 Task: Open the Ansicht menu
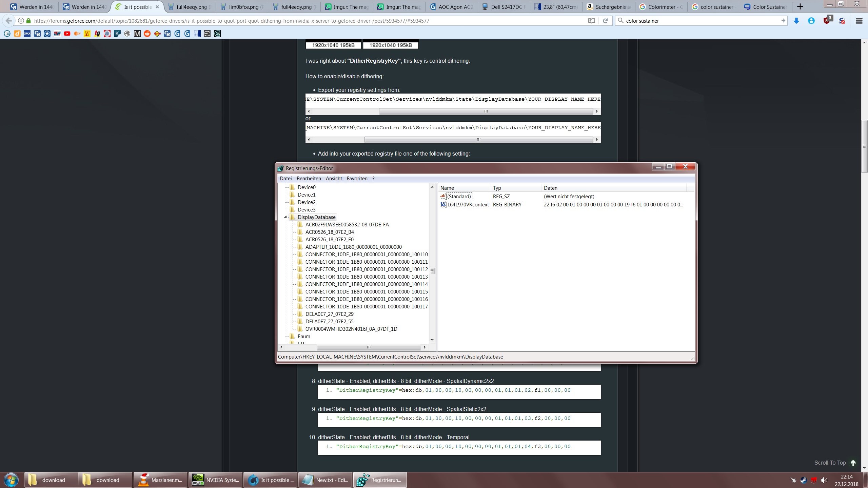pyautogui.click(x=334, y=179)
